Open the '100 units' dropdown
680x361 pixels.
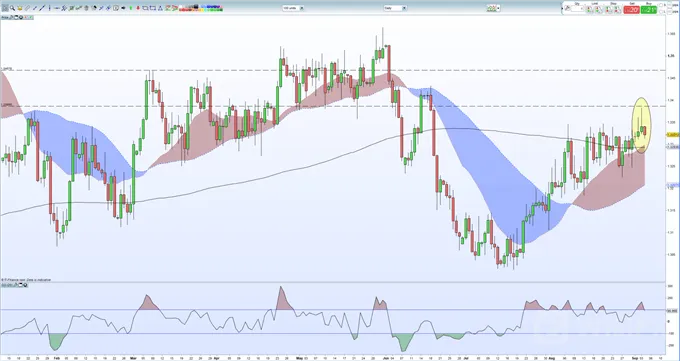[x=293, y=8]
